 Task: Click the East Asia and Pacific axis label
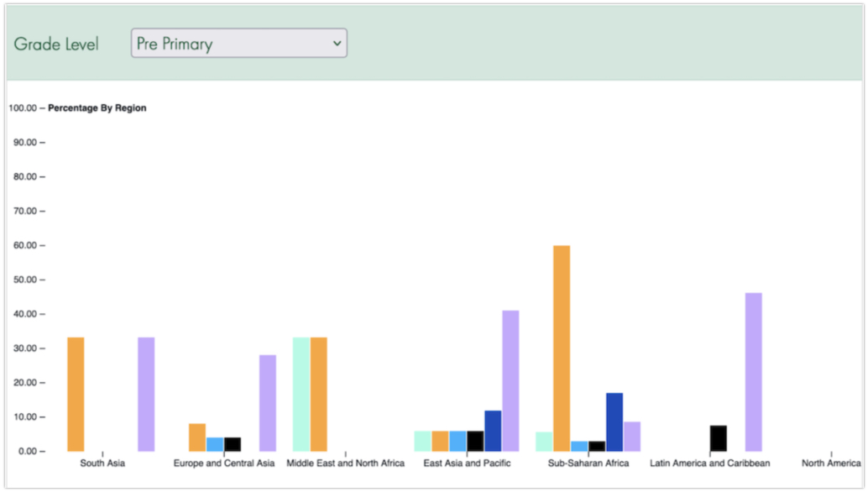pos(468,463)
